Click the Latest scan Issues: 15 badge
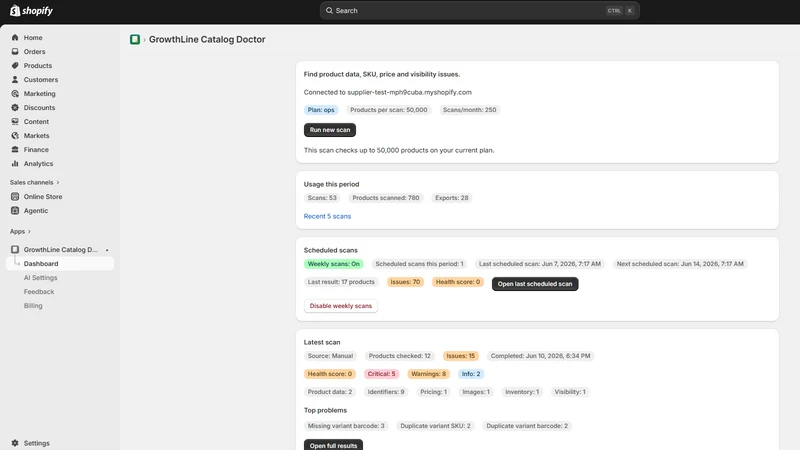This screenshot has width=800, height=450. (460, 356)
